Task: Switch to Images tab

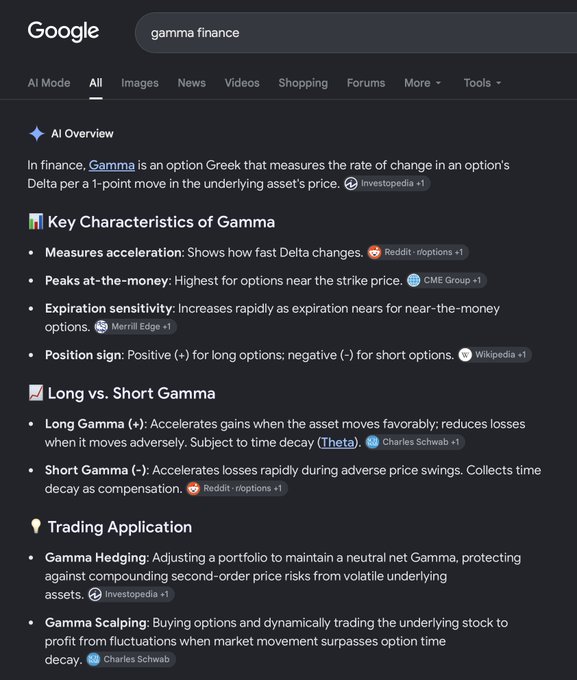Action: [140, 83]
